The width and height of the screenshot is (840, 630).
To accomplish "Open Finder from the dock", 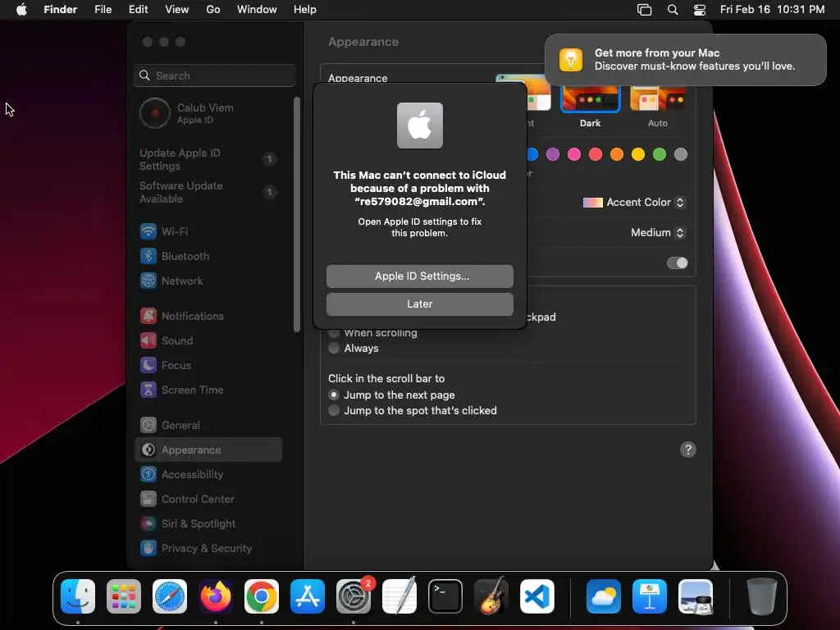I will click(78, 596).
